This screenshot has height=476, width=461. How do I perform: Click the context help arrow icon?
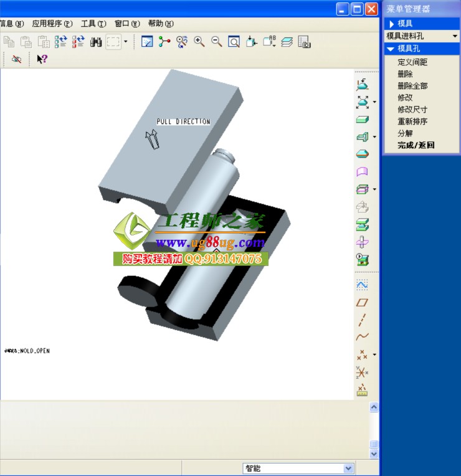tap(42, 59)
